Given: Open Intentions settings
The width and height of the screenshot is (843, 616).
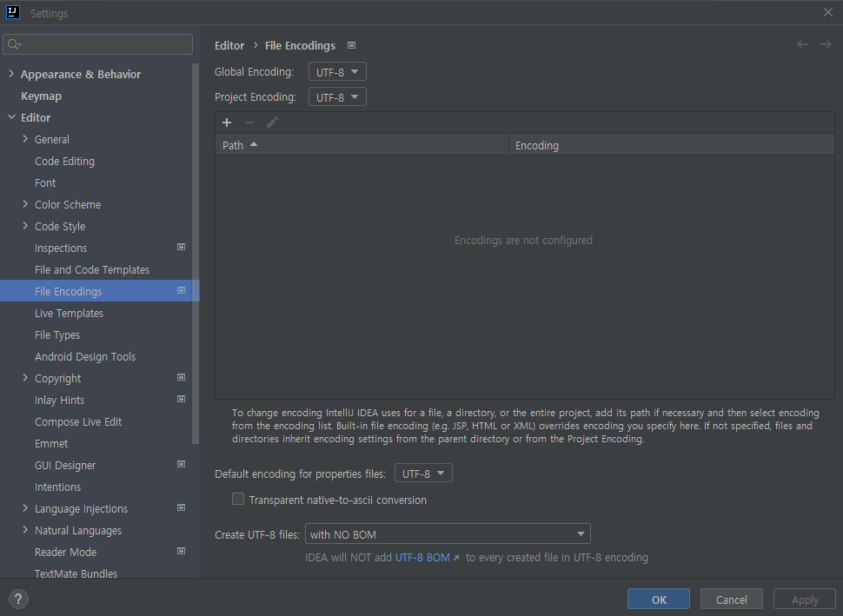Looking at the screenshot, I should [57, 487].
